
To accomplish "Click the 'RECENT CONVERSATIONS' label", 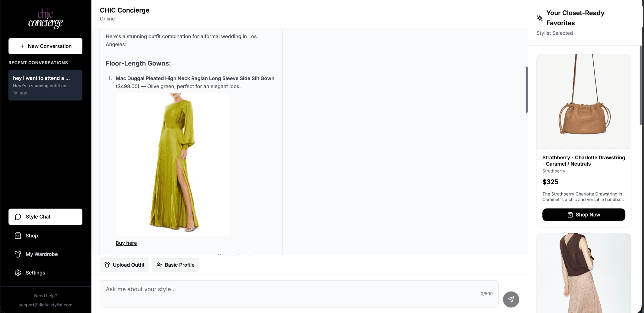I will tap(38, 63).
